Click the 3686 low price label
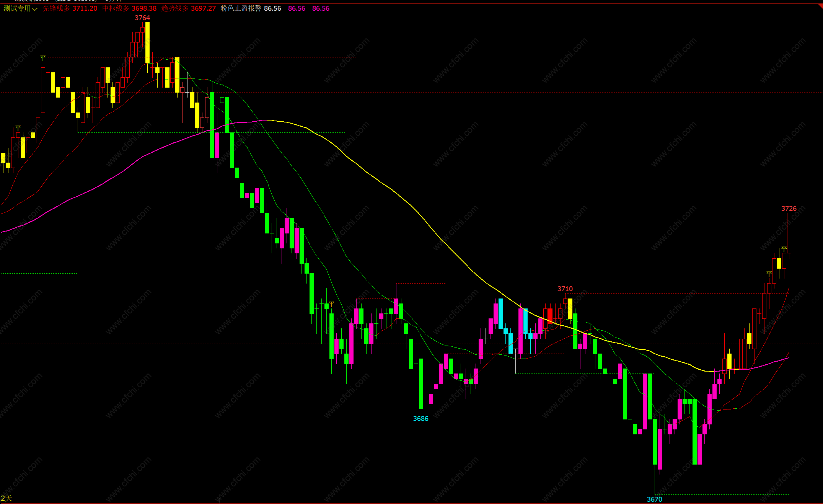The width and height of the screenshot is (823, 504). (420, 419)
